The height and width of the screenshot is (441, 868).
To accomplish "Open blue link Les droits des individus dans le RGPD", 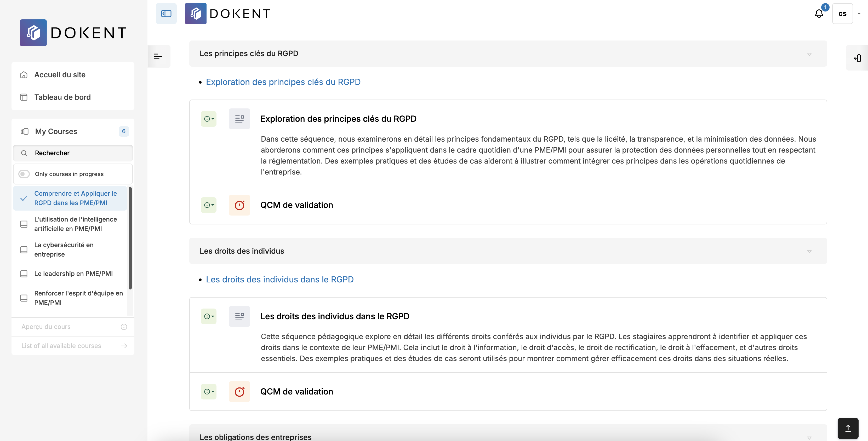I will (280, 280).
